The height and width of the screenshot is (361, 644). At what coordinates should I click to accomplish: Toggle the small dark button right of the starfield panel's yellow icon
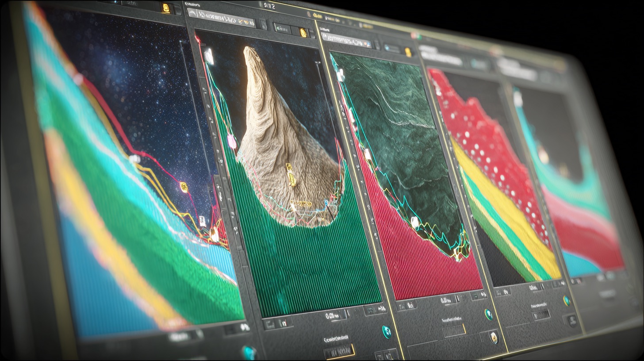click(177, 9)
